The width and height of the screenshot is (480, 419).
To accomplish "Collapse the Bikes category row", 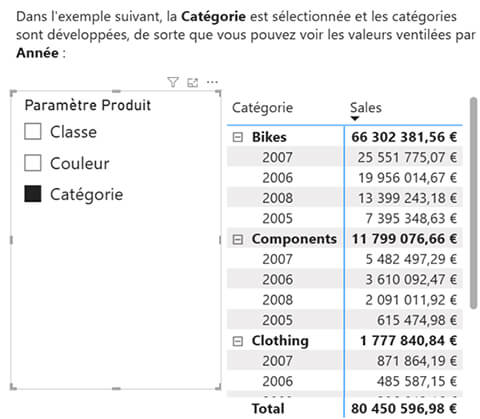I will click(237, 137).
